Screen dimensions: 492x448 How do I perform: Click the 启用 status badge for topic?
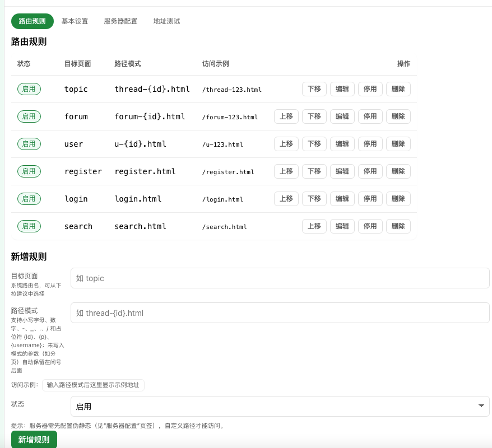29,89
